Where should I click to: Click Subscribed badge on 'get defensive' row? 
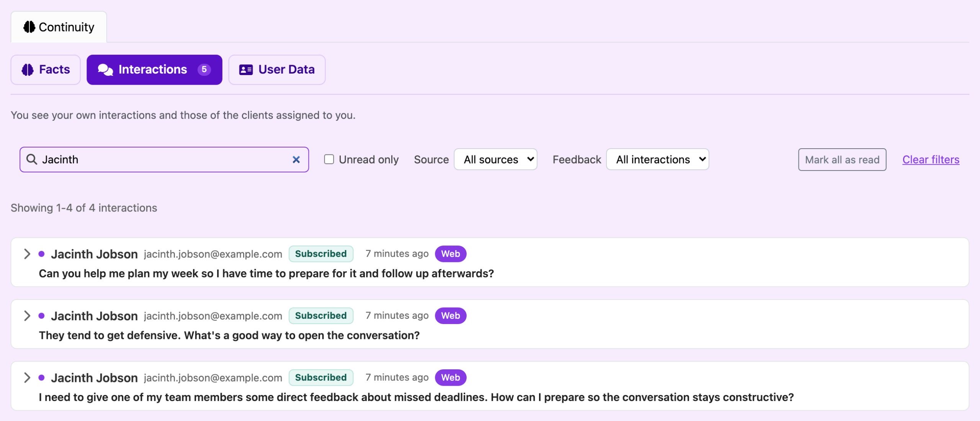pos(321,316)
